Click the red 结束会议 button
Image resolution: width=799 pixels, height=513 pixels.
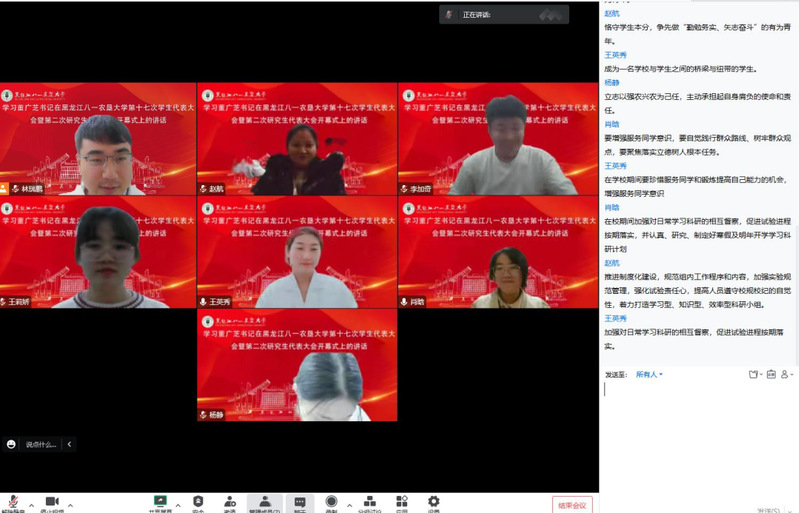coord(572,505)
